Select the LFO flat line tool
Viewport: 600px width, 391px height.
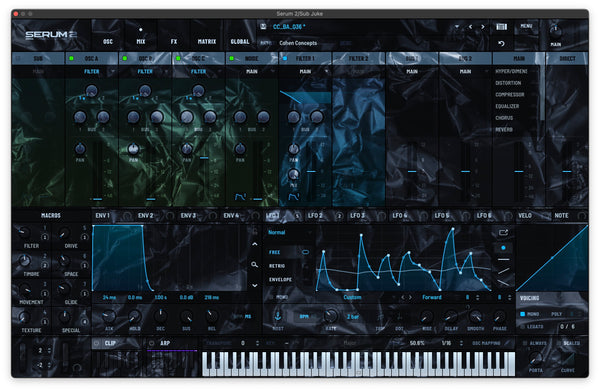coord(503,259)
